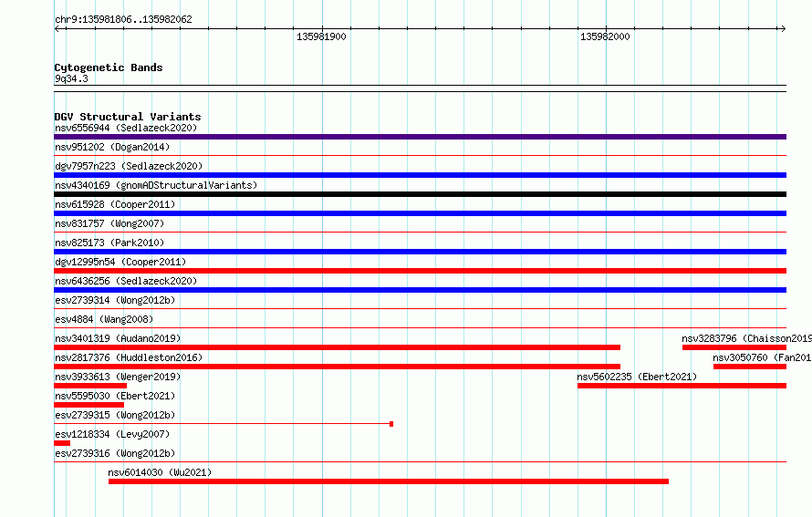The image size is (812, 517).
Task: Click the esv2739316 (Wong2012b) label
Action: coord(115,453)
